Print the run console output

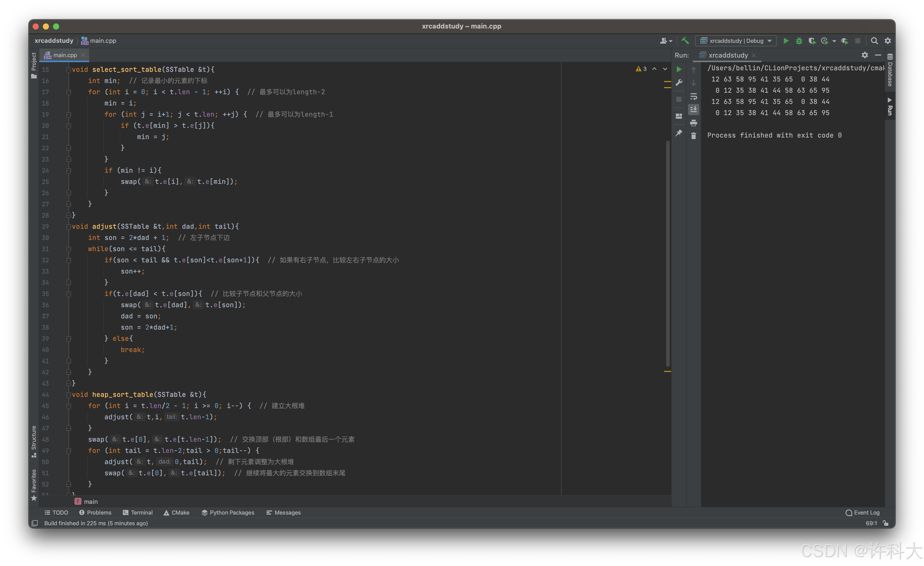point(693,123)
